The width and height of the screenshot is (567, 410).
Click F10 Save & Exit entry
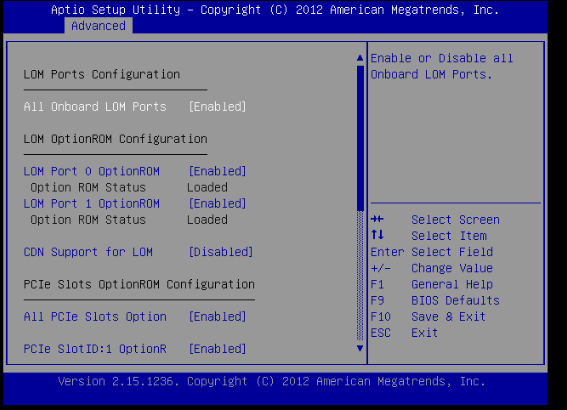pos(428,317)
